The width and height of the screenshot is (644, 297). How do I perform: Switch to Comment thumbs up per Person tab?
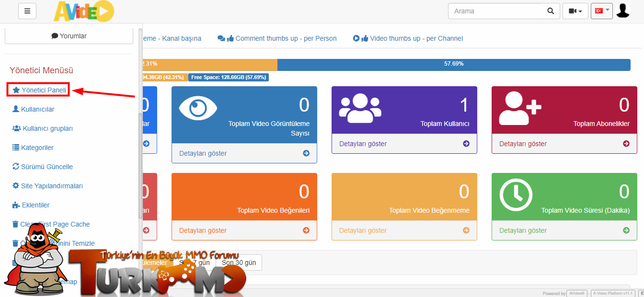tap(277, 38)
